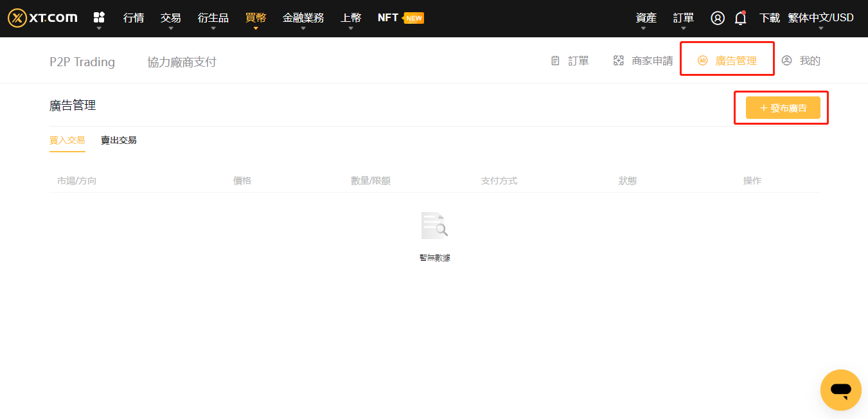Open the live chat support bubble

(x=840, y=390)
